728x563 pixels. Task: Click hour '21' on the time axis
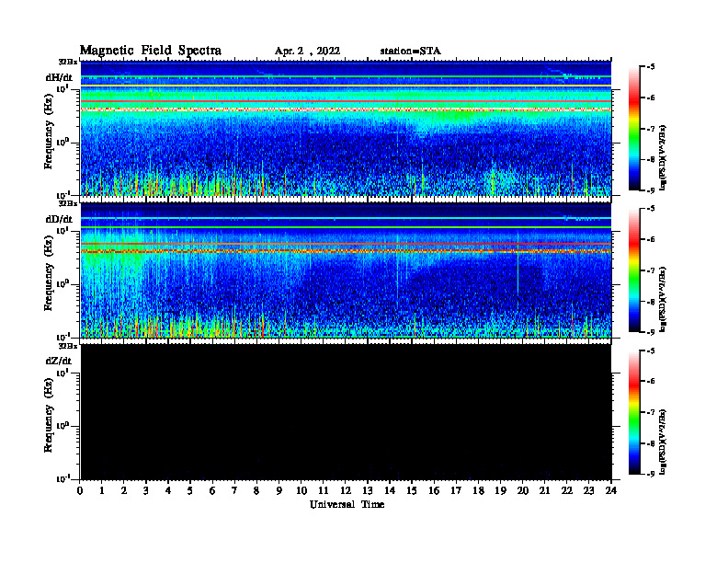[x=544, y=491]
